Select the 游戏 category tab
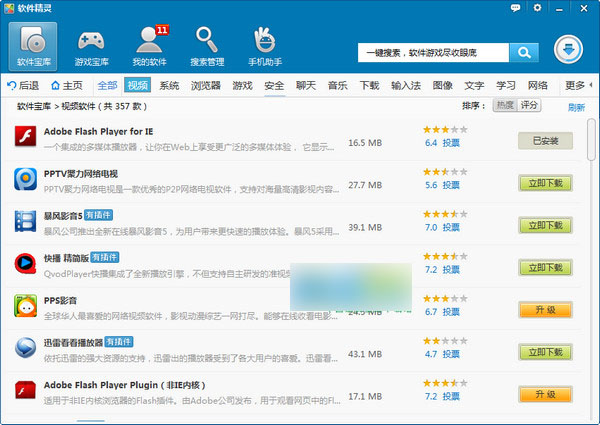600x425 pixels. click(x=243, y=85)
